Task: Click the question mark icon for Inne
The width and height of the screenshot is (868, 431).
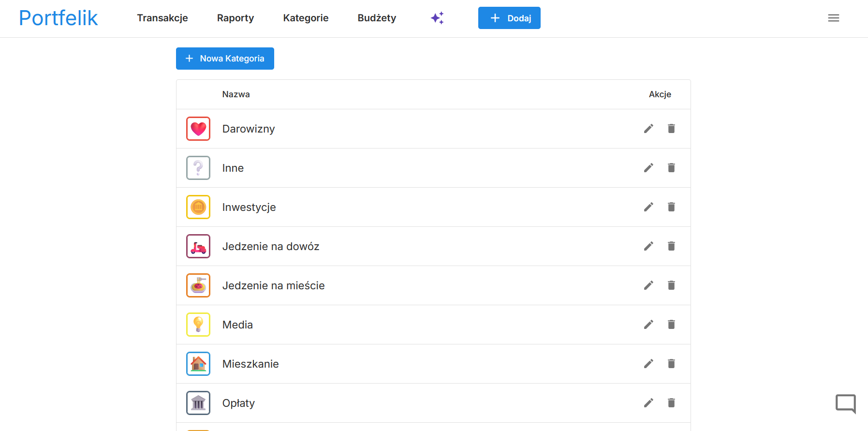Action: tap(198, 168)
